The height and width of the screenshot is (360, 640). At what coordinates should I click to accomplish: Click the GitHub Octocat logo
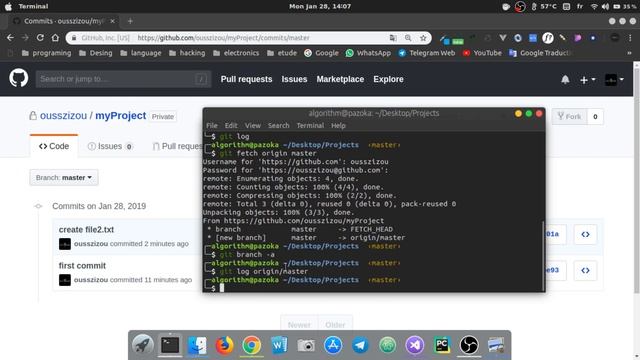(19, 78)
